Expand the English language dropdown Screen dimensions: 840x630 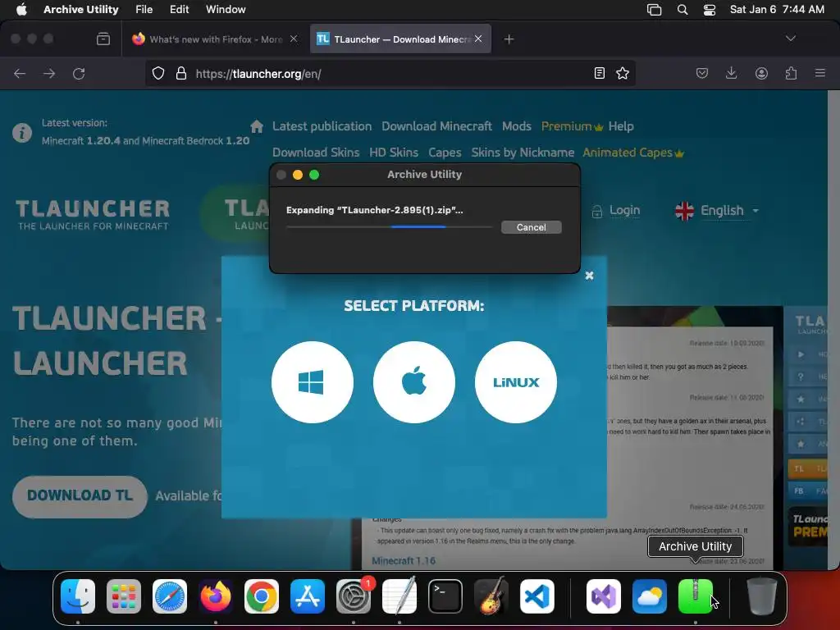[717, 211]
